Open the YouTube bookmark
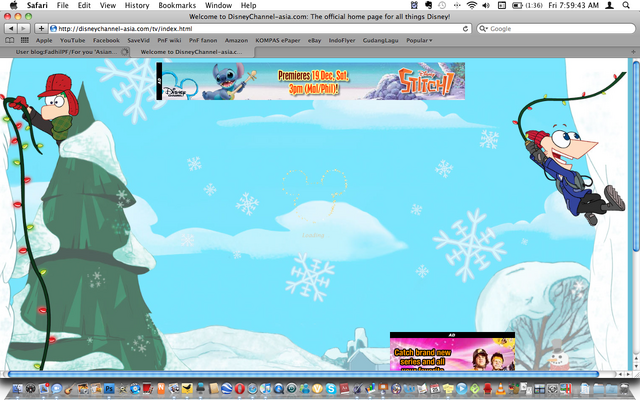The width and height of the screenshot is (640, 400). coord(72,40)
